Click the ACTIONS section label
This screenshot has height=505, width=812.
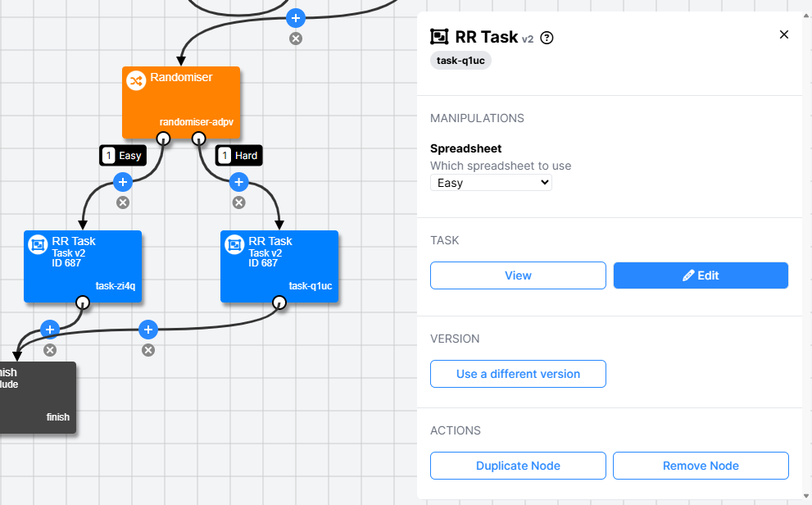coord(456,430)
